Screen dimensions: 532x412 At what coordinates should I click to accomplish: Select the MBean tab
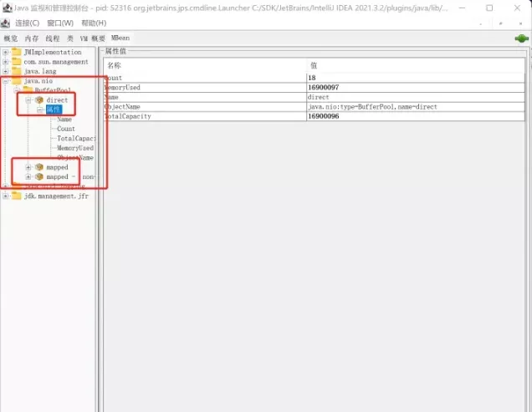point(120,38)
